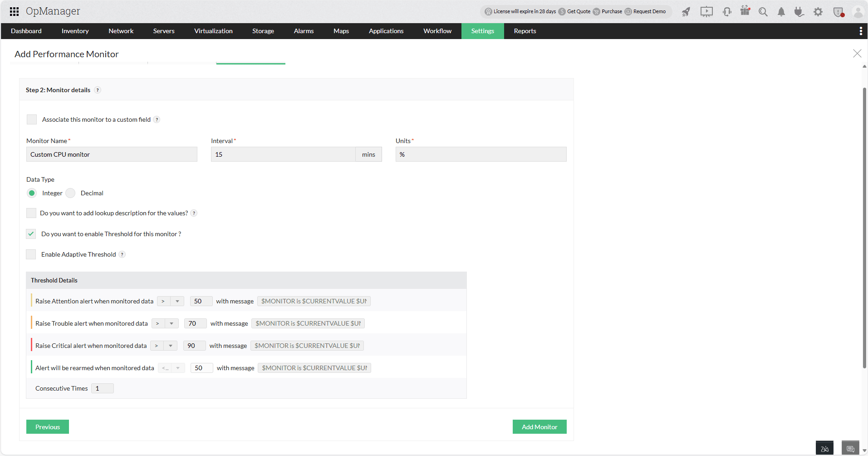Open the apps grid icon beside OpManager logo
The image size is (868, 456).
point(14,11)
